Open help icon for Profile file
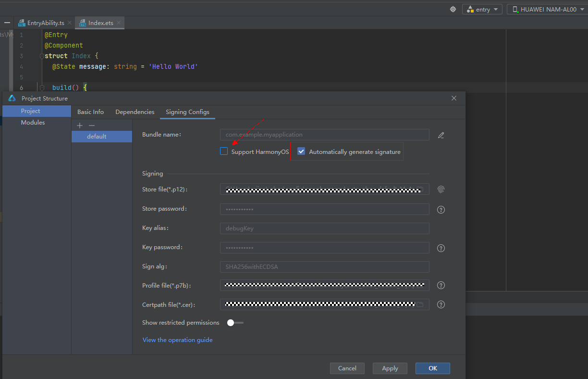Image resolution: width=588 pixels, height=379 pixels. 441,285
